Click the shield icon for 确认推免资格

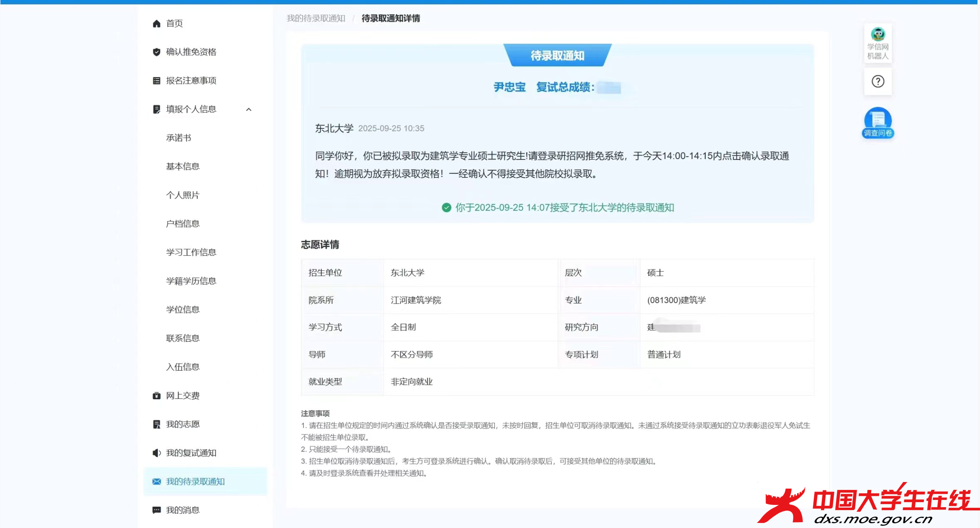tap(157, 52)
